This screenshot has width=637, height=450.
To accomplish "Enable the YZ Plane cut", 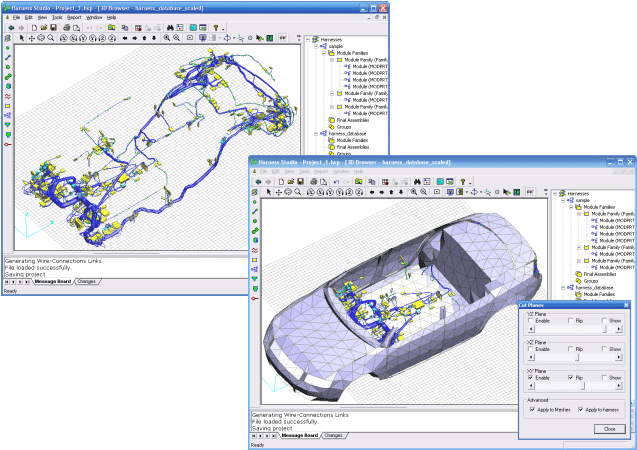I will [530, 320].
